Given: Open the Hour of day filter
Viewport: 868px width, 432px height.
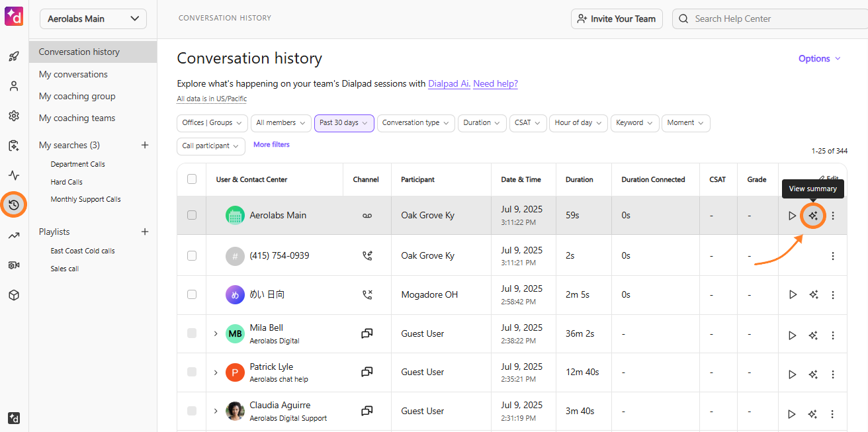Looking at the screenshot, I should (x=578, y=123).
